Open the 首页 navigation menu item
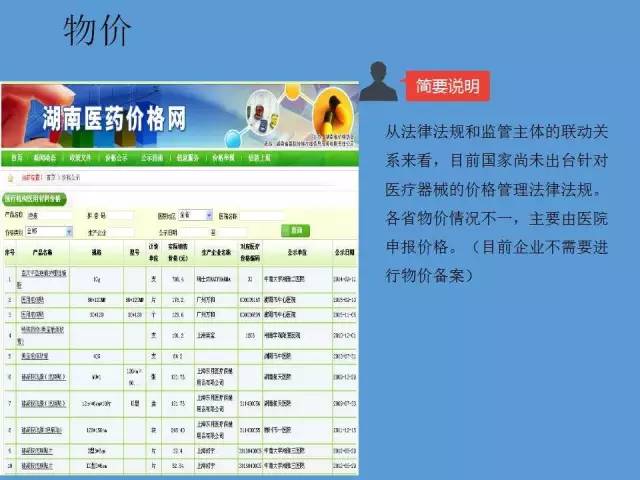640x480 pixels. [17, 158]
